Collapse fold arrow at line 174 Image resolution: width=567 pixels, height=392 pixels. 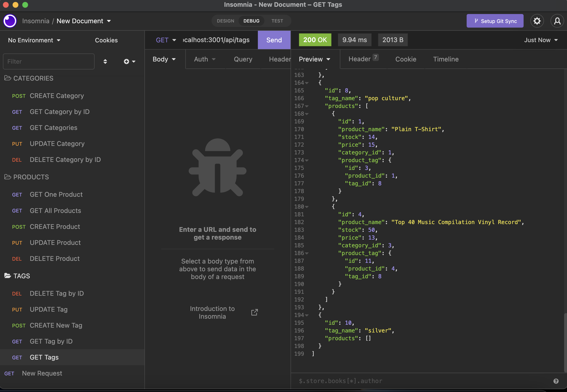[x=307, y=160]
